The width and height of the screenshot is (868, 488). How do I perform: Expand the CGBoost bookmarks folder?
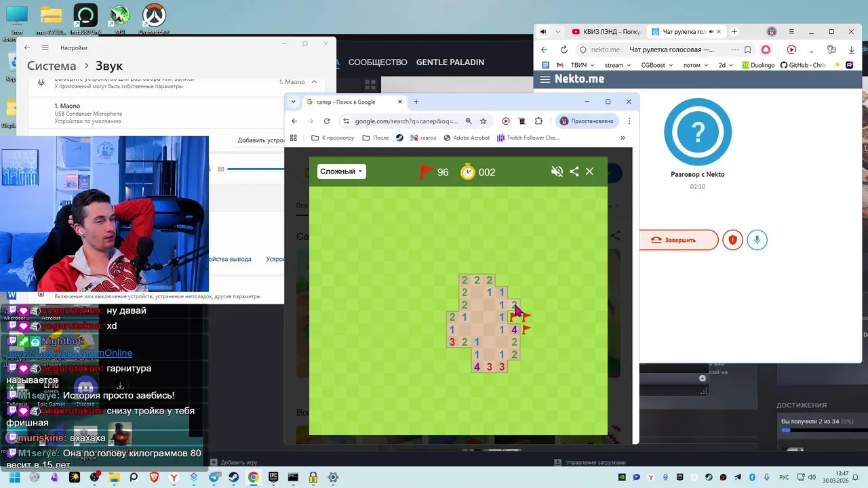657,65
